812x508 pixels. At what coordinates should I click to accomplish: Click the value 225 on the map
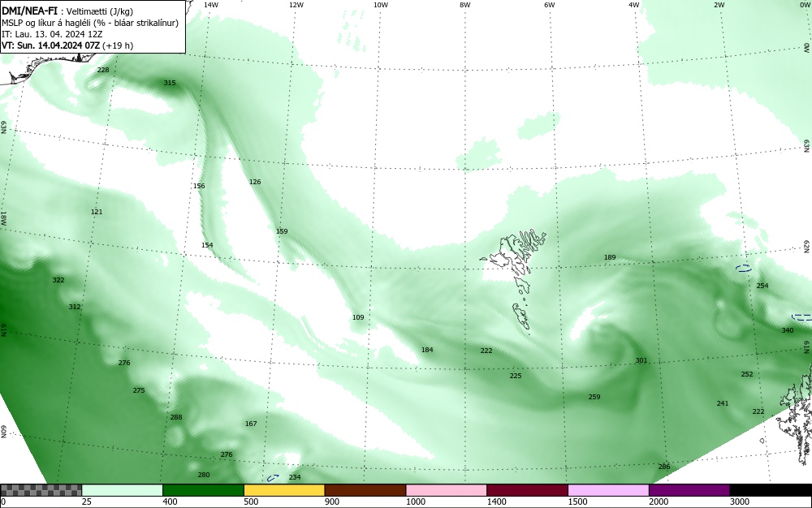click(516, 376)
